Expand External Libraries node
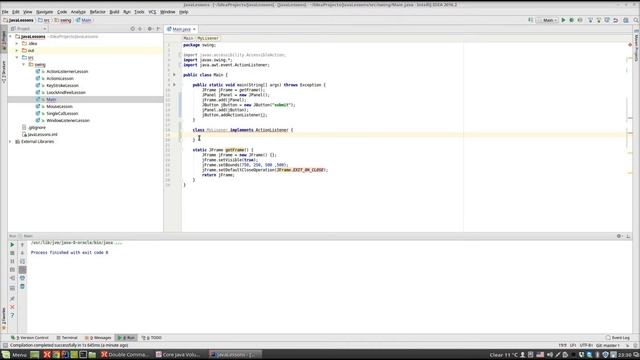The height and width of the screenshot is (360, 640). 11,141
